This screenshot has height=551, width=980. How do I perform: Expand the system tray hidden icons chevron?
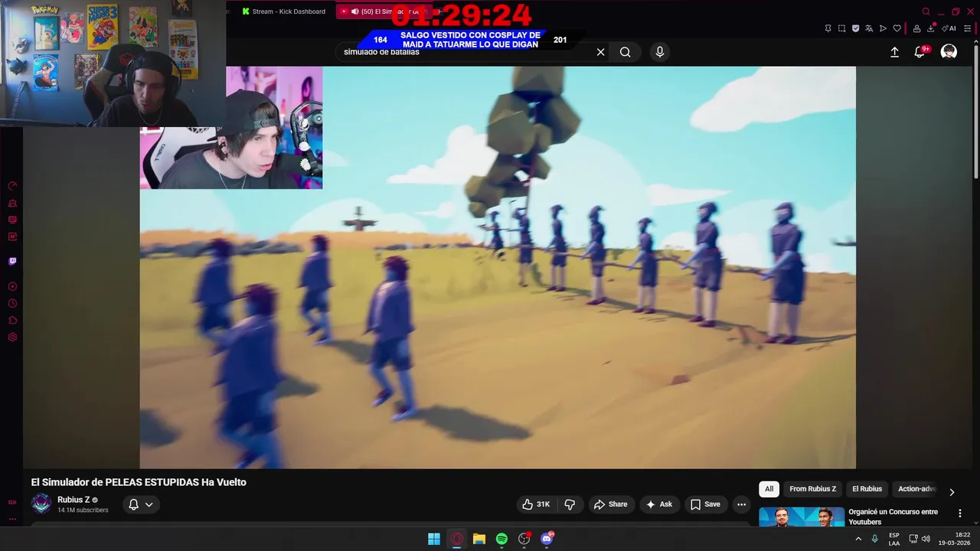click(858, 539)
